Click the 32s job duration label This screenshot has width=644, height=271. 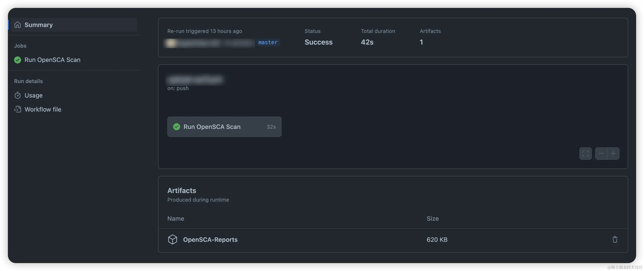point(271,127)
